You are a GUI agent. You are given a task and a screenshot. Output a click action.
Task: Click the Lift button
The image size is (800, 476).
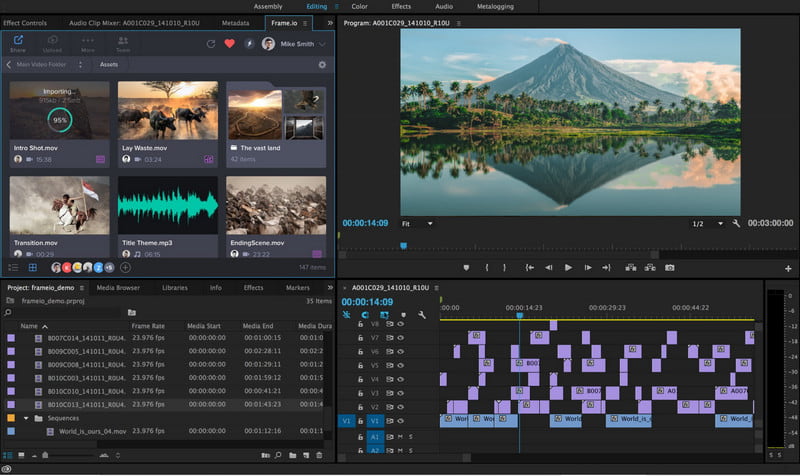point(631,268)
